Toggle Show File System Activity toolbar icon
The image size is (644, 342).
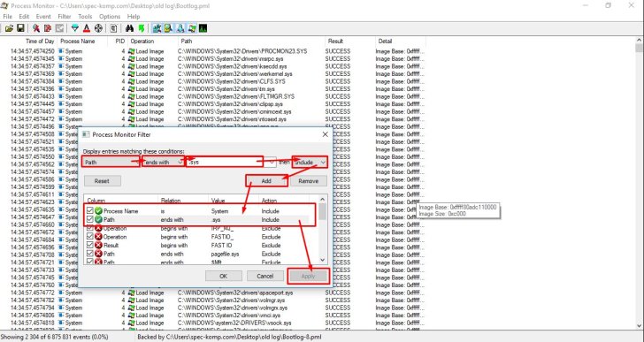(x=168, y=28)
